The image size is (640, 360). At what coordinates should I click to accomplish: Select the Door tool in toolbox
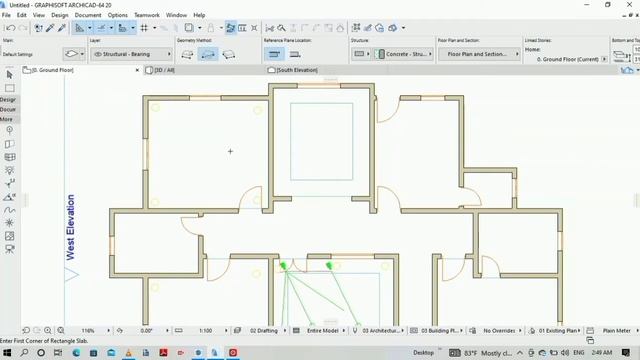point(9,144)
